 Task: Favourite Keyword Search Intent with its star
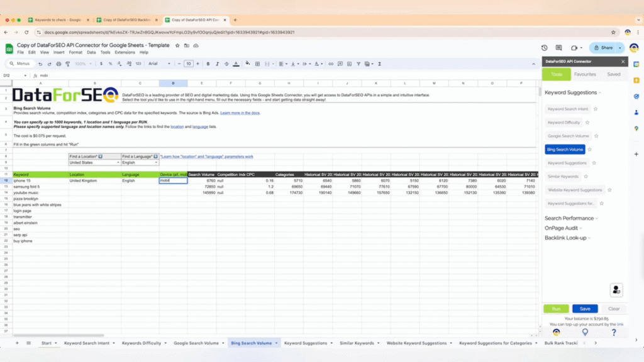click(596, 109)
